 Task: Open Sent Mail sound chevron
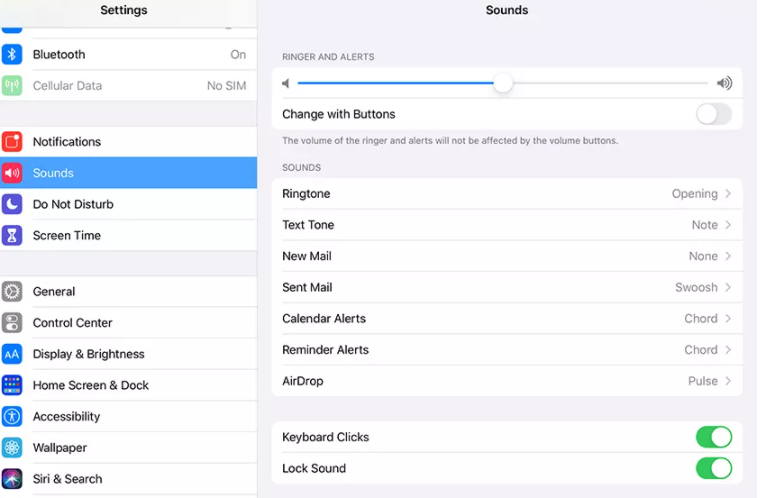click(x=728, y=287)
